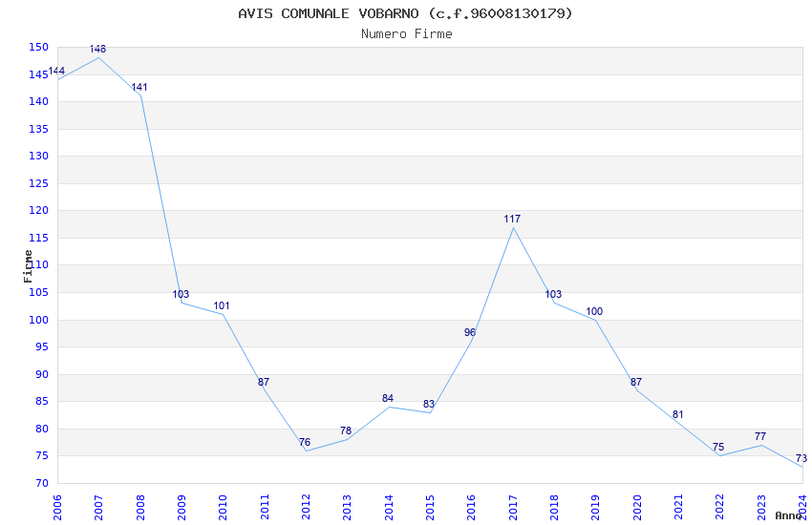The image size is (812, 525).
Task: Click the 'Anno' x-axis title
Action: (788, 515)
